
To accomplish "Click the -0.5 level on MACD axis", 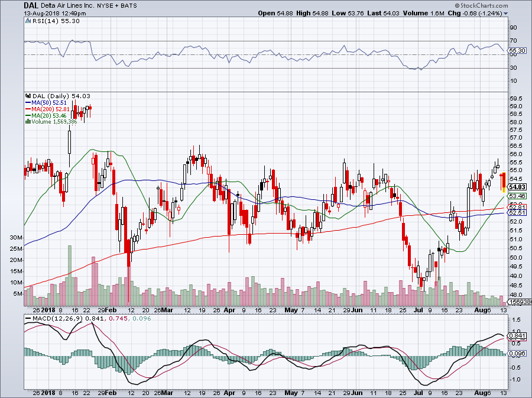I will click(515, 368).
